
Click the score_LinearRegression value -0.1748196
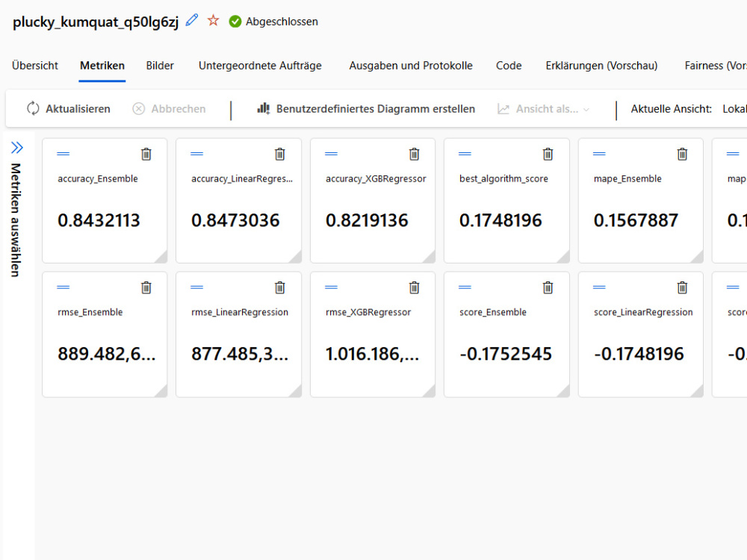point(639,354)
